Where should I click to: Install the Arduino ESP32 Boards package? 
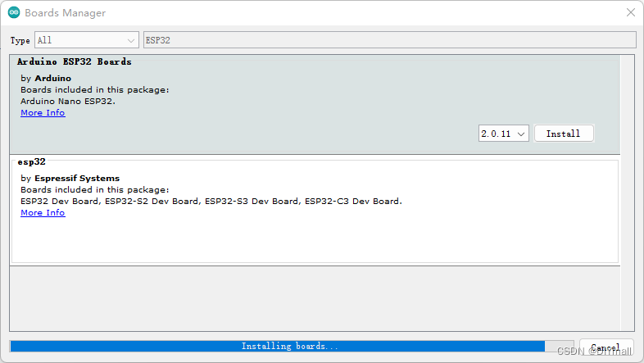[x=564, y=134]
